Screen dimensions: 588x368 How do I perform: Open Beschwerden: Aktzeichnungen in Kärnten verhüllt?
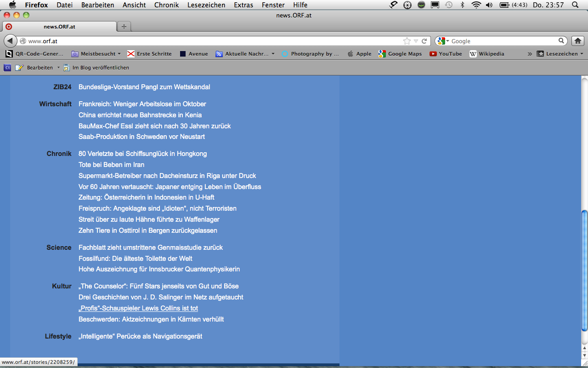151,319
